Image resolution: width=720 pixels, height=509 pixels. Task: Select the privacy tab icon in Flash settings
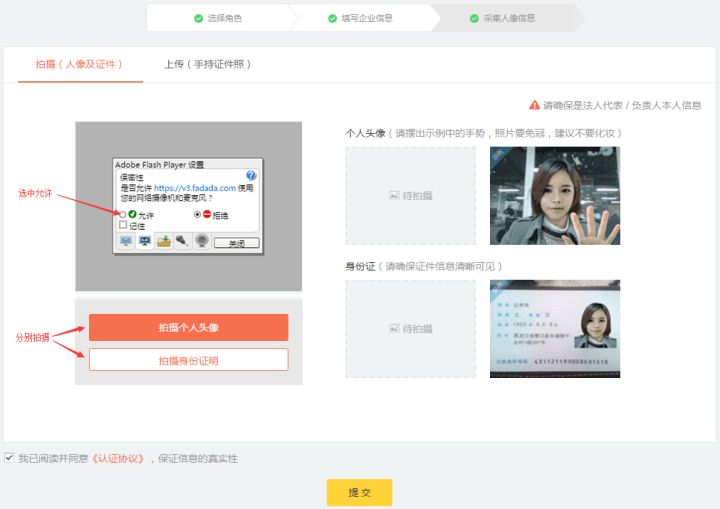point(145,241)
